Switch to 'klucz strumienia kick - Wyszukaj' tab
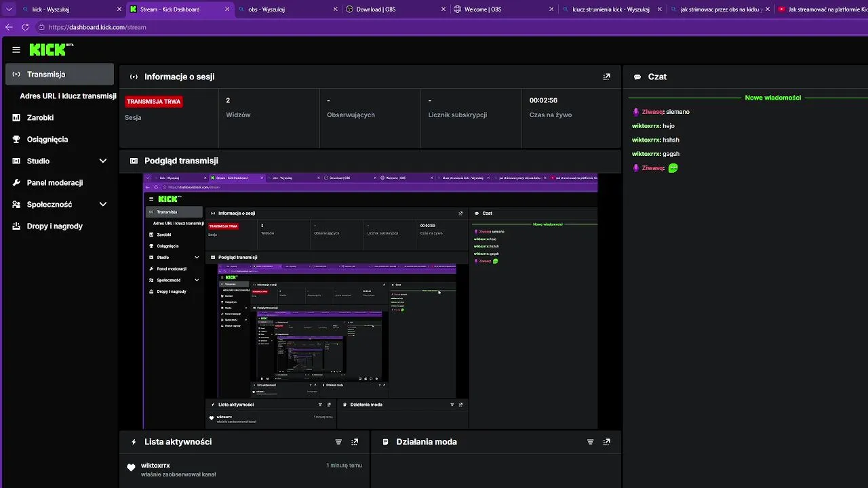Image resolution: width=868 pixels, height=488 pixels. point(610,9)
